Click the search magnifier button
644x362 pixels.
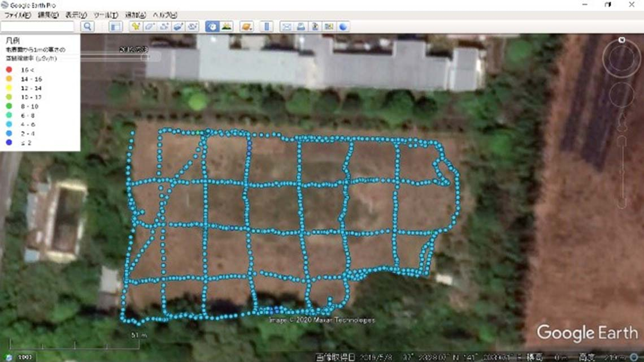click(x=88, y=26)
